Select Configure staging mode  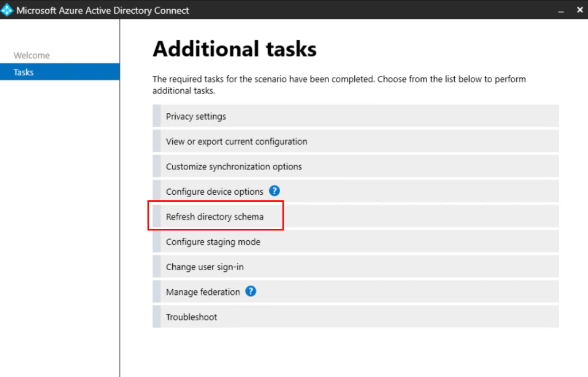213,242
